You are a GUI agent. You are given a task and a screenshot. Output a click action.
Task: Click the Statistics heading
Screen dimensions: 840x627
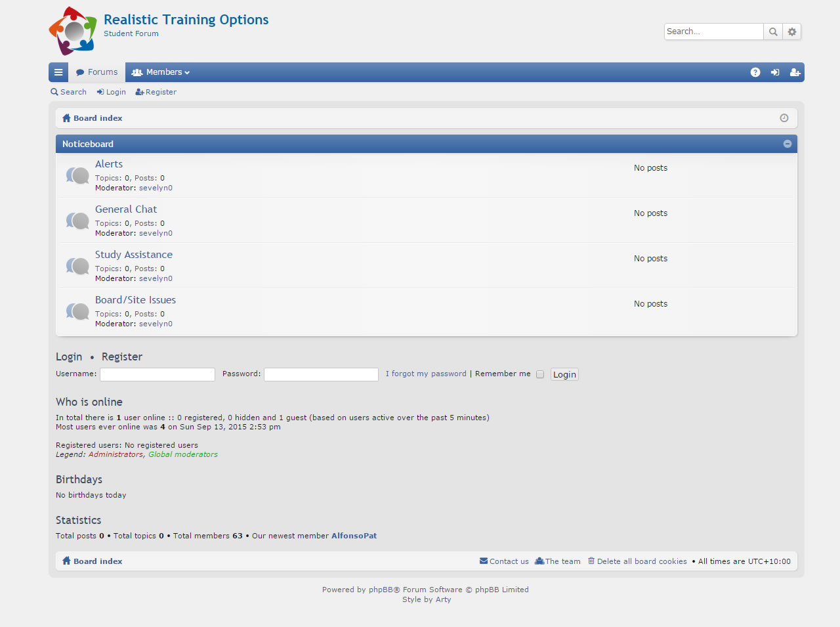[x=79, y=520]
